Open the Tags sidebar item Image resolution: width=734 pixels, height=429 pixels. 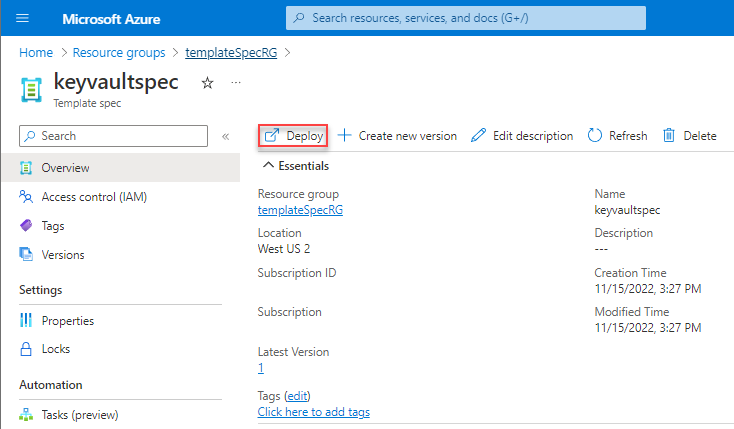click(52, 226)
